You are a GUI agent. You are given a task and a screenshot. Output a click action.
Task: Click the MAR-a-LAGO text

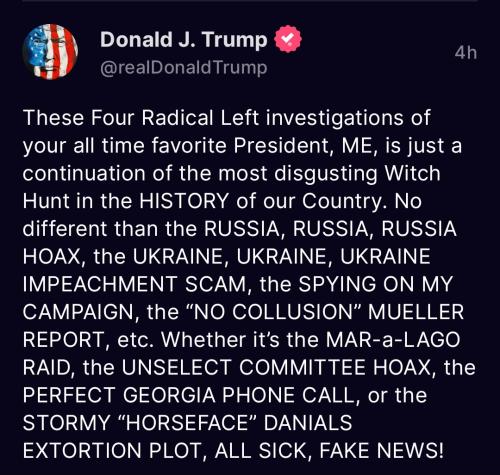click(x=393, y=340)
